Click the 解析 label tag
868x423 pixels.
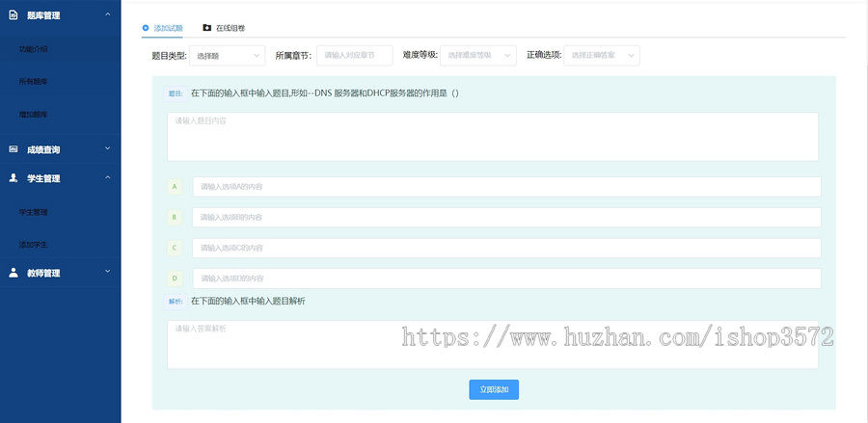point(176,302)
